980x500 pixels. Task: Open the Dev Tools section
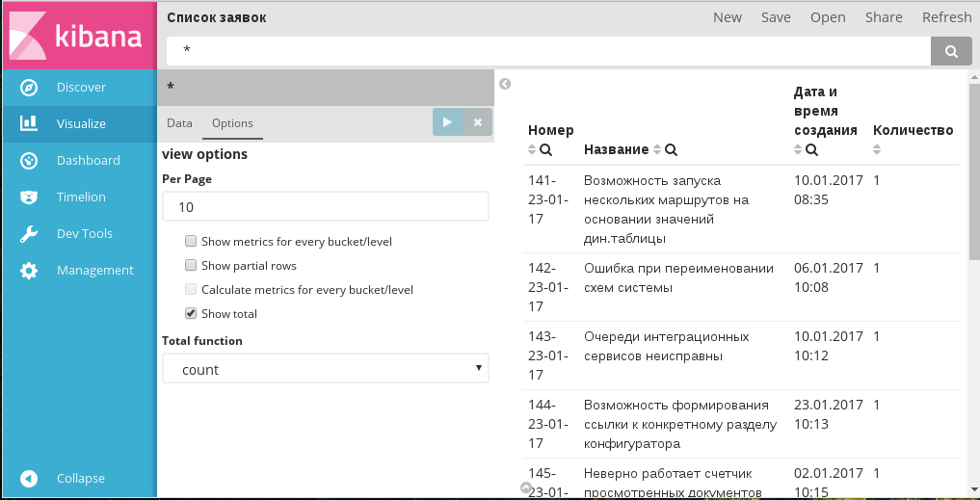(79, 234)
